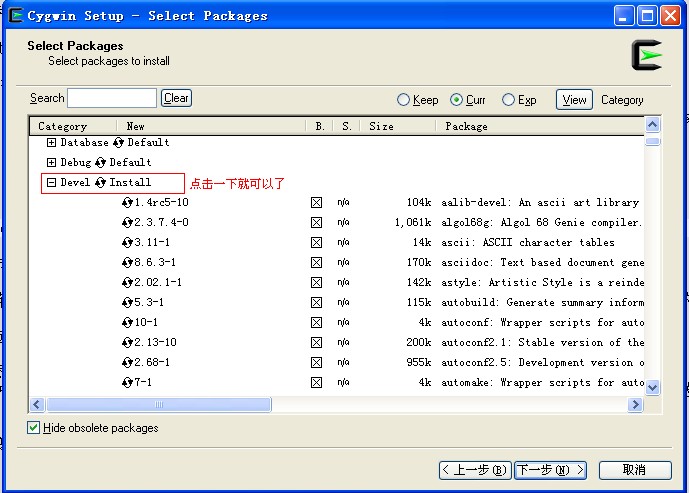Image resolution: width=689 pixels, height=493 pixels.
Task: Click the 取消 cancel button
Action: coord(635,470)
